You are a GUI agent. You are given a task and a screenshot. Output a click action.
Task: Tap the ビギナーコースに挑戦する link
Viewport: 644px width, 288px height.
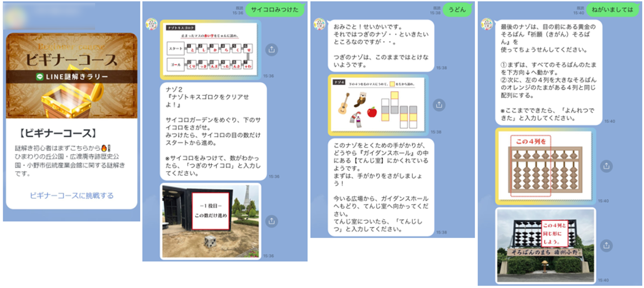(72, 196)
